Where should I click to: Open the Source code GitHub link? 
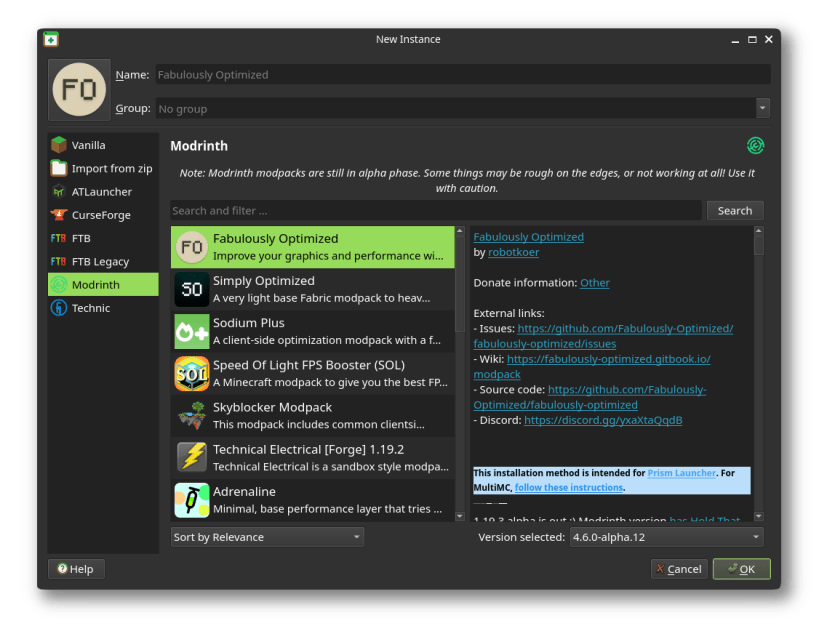627,390
